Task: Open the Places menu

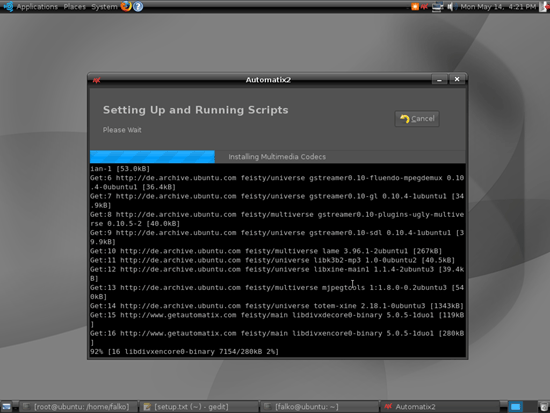Action: [x=74, y=7]
